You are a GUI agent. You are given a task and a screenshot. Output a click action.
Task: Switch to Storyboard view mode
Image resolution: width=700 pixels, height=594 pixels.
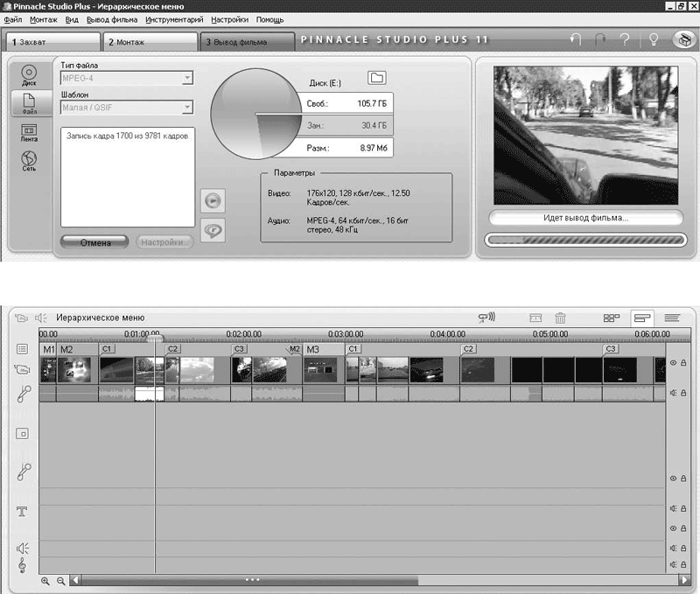tap(611, 318)
